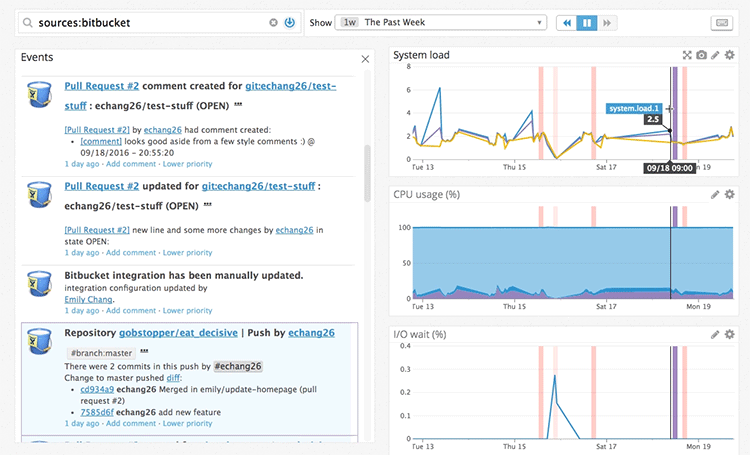Expand System load graph to fullscreen
The width and height of the screenshot is (750, 455).
click(687, 55)
